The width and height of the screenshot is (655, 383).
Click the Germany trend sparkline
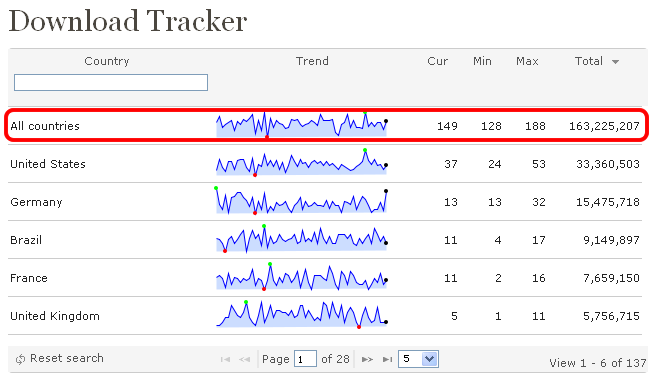(302, 201)
